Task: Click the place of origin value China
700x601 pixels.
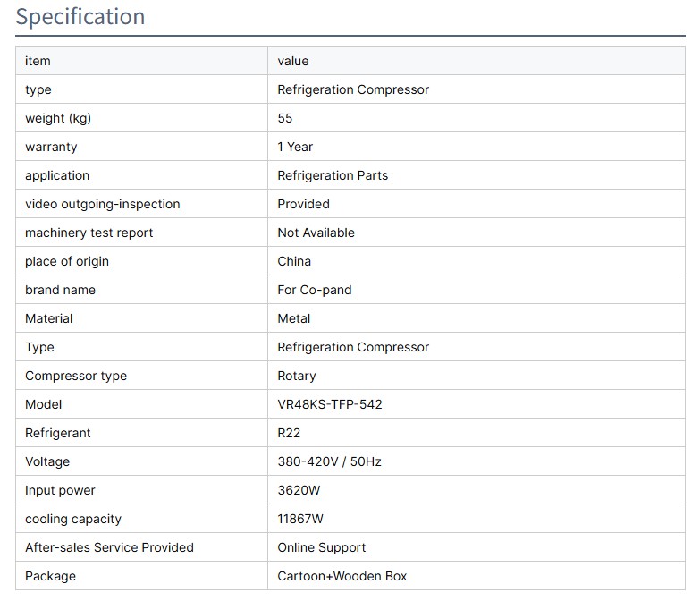Action: 294,261
